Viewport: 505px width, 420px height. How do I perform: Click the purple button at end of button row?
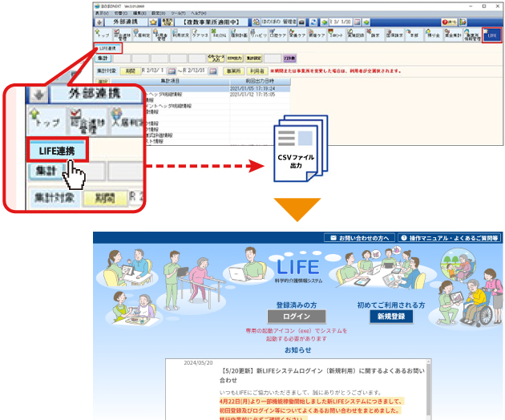pos(289,59)
